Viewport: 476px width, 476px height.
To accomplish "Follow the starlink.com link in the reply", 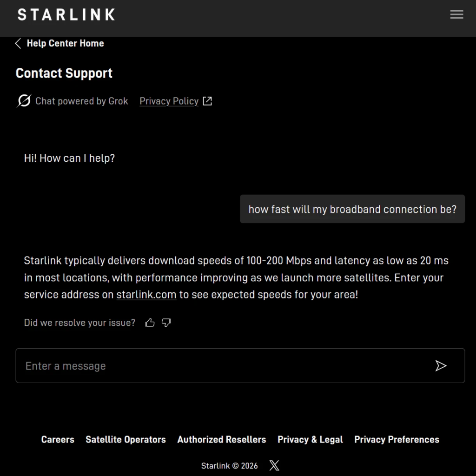I will point(146,295).
